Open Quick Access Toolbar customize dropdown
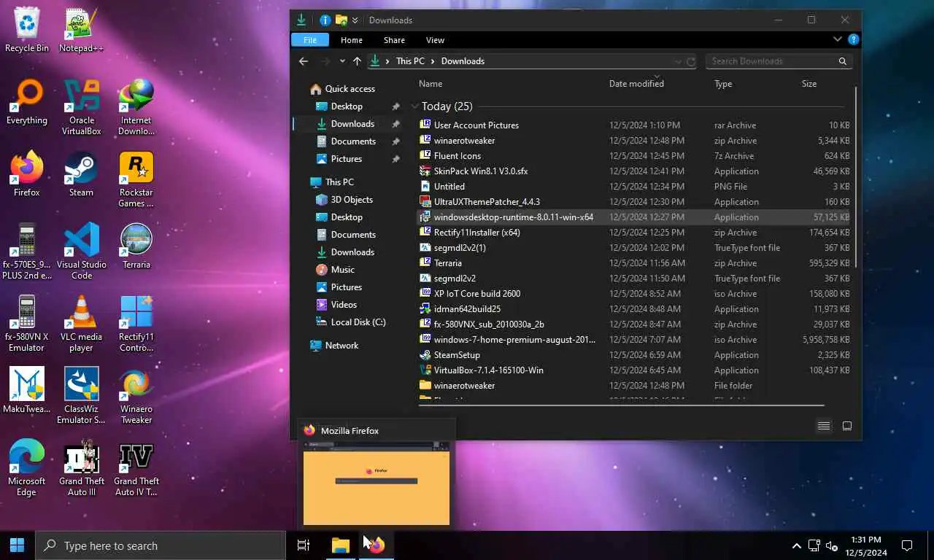This screenshot has width=934, height=560. tap(355, 20)
